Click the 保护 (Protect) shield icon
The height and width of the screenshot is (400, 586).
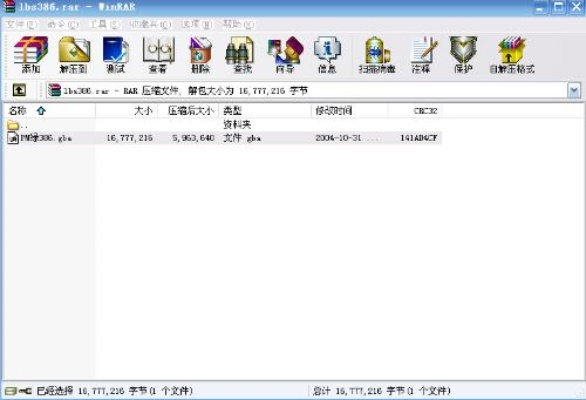463,55
